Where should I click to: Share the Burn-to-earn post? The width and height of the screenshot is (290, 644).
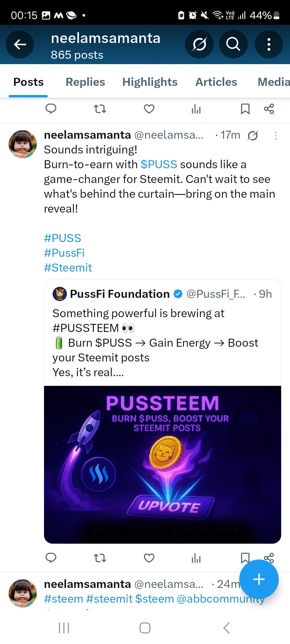point(269,558)
